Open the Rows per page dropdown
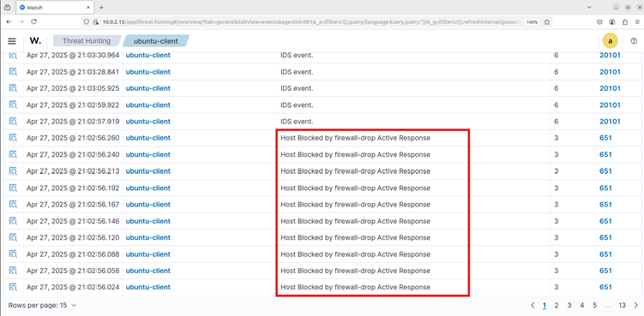 coord(42,306)
